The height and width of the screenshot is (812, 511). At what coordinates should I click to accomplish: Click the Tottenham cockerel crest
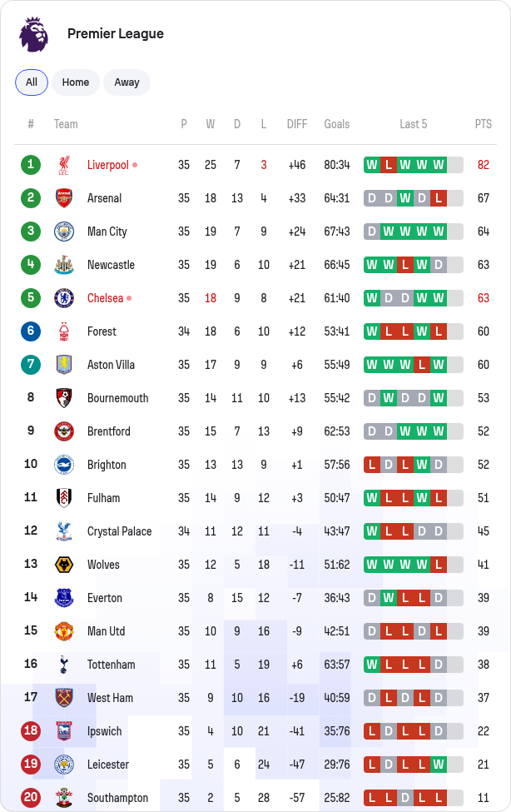coord(64,665)
